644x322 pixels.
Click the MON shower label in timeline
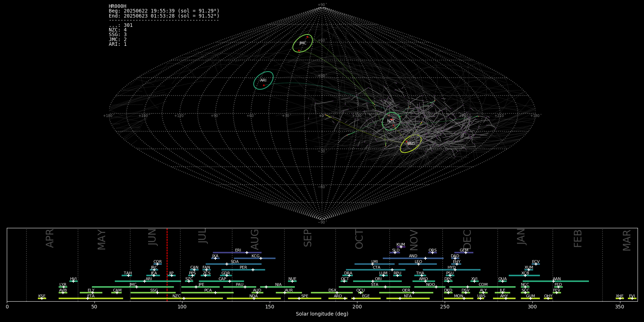pyautogui.click(x=458, y=296)
